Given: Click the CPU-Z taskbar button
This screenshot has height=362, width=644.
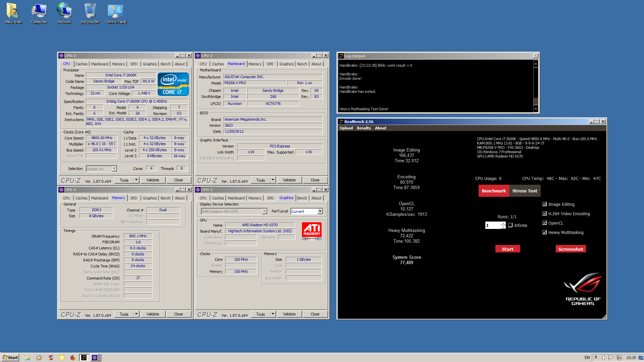Looking at the screenshot, I should pyautogui.click(x=95, y=358).
